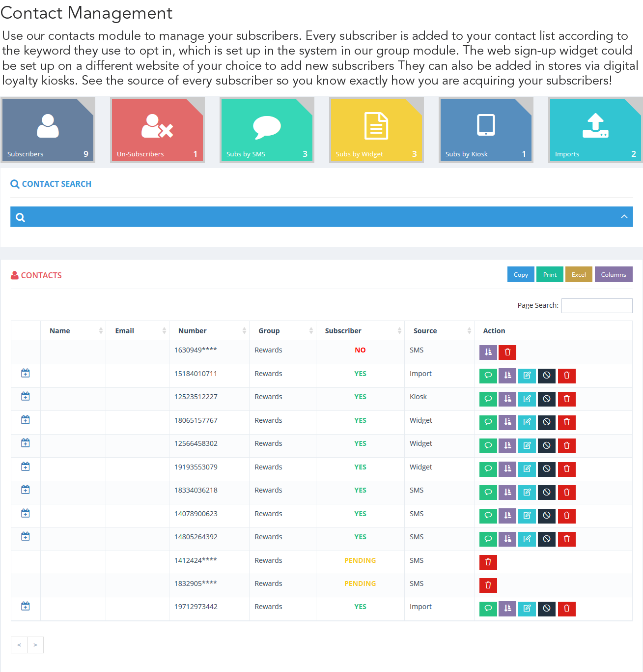
Task: Click the message icon for number 15184010711
Action: 488,376
